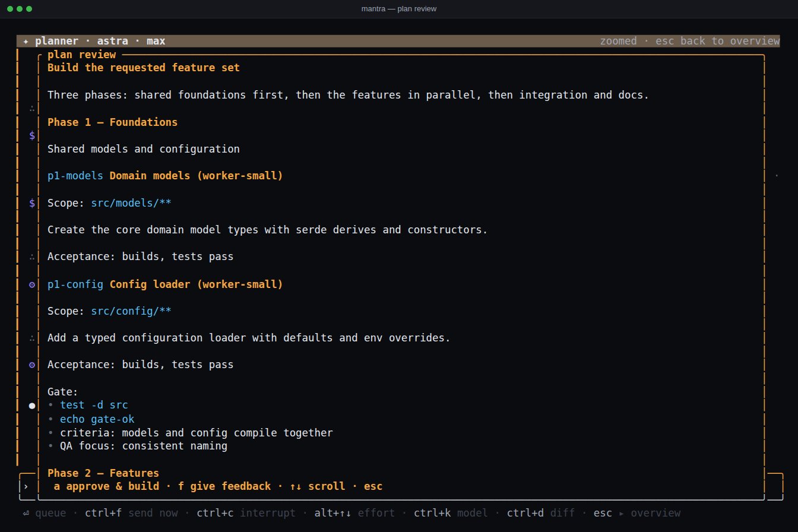Image resolution: width=798 pixels, height=532 pixels.
Task: Click the 'Shared models and configuration' line
Action: (x=144, y=149)
